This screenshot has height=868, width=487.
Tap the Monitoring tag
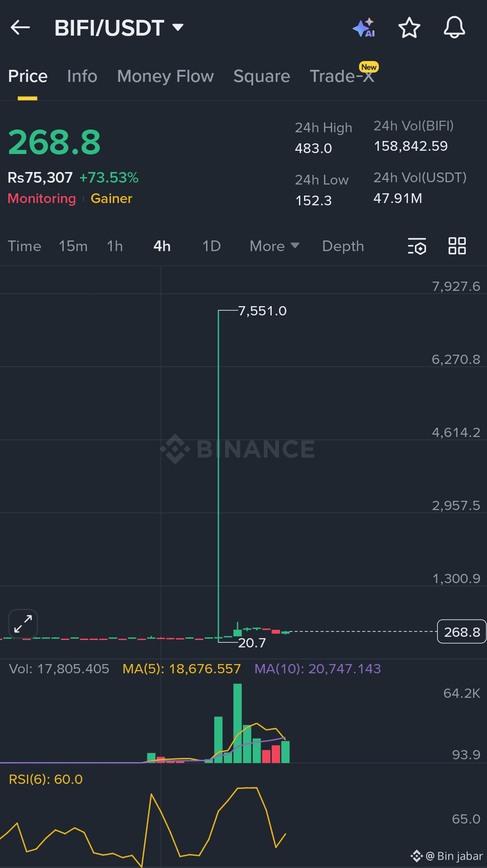42,198
